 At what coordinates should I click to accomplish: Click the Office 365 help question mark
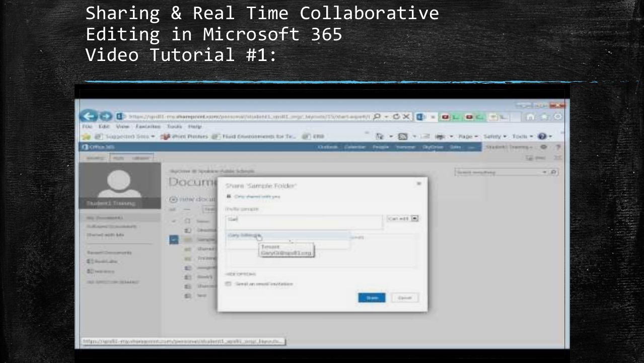[x=558, y=147]
